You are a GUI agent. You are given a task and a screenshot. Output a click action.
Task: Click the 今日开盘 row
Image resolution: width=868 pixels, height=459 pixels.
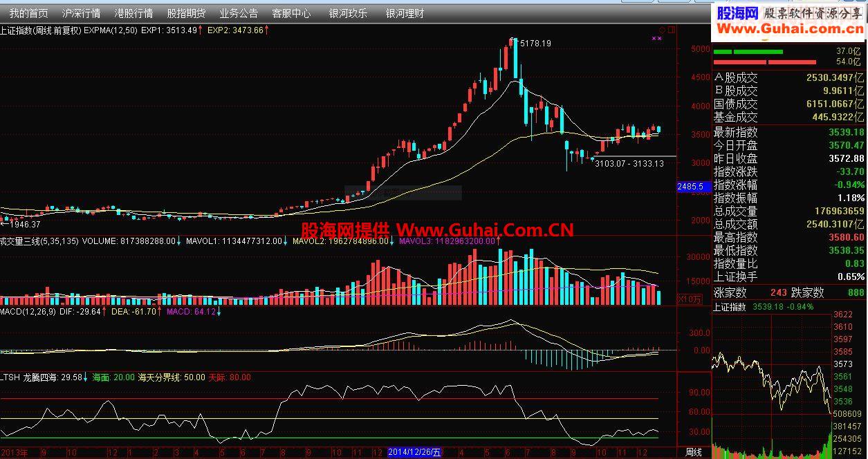[789, 145]
